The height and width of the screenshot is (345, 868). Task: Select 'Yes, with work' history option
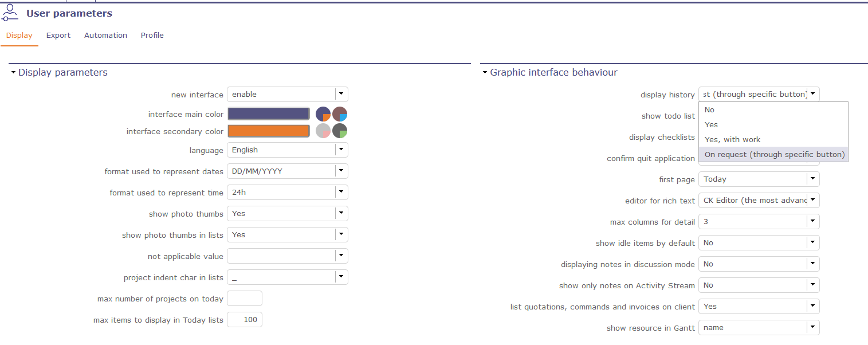[732, 139]
